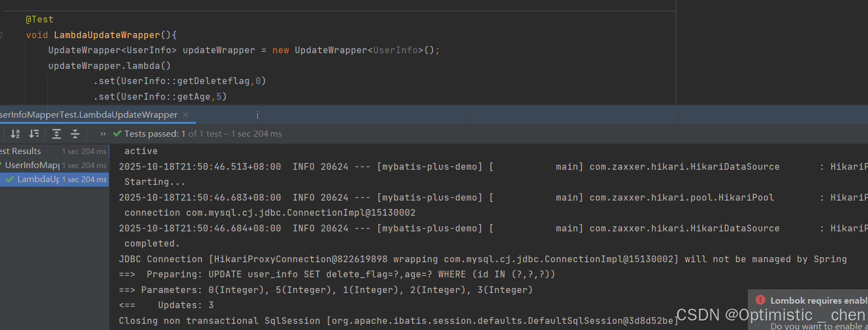
Task: Click the Updates: 3 log line
Action: click(x=166, y=305)
